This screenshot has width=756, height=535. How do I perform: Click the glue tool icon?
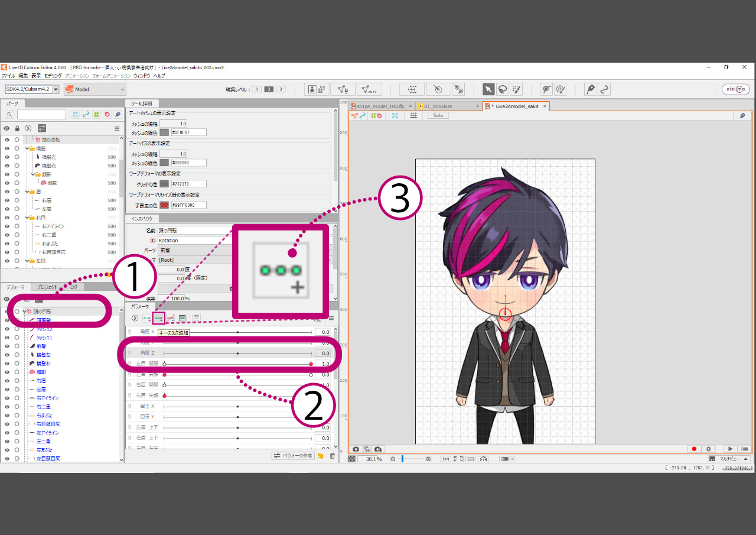click(x=458, y=89)
